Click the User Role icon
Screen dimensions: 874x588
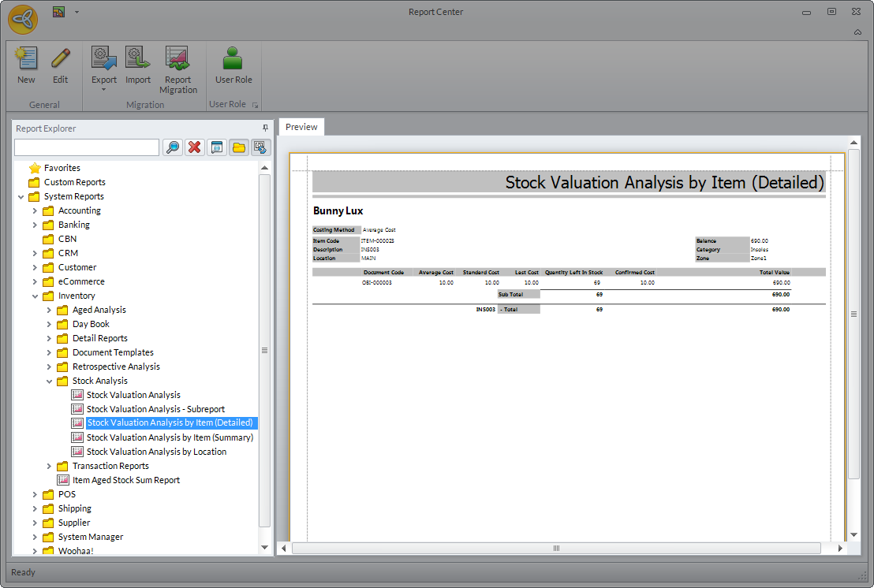point(233,59)
